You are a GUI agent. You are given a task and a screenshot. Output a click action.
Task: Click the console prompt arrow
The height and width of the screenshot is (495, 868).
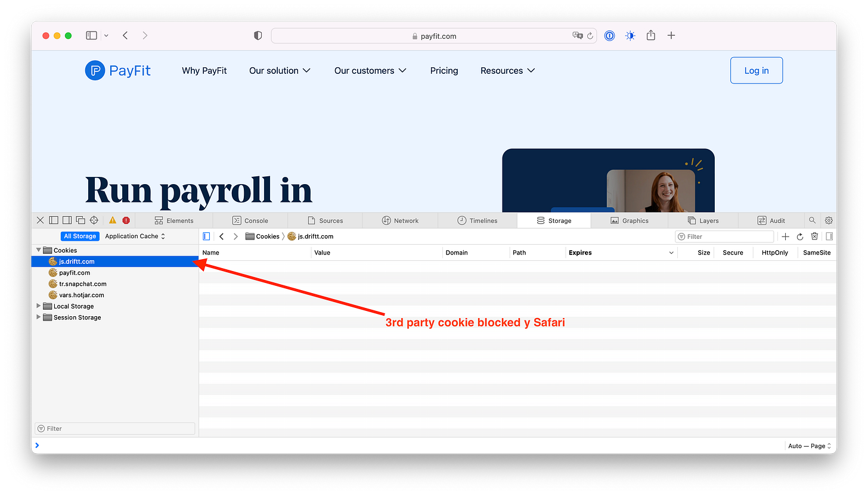(x=38, y=446)
